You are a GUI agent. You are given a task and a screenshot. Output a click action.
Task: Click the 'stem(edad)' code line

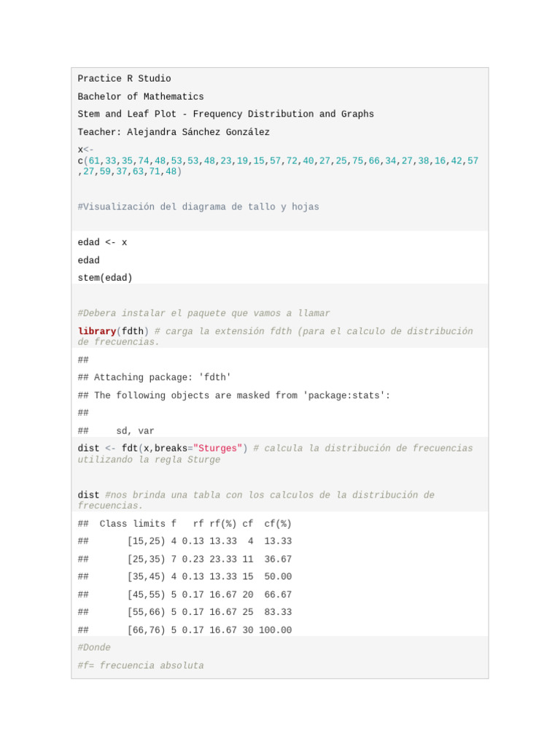105,278
